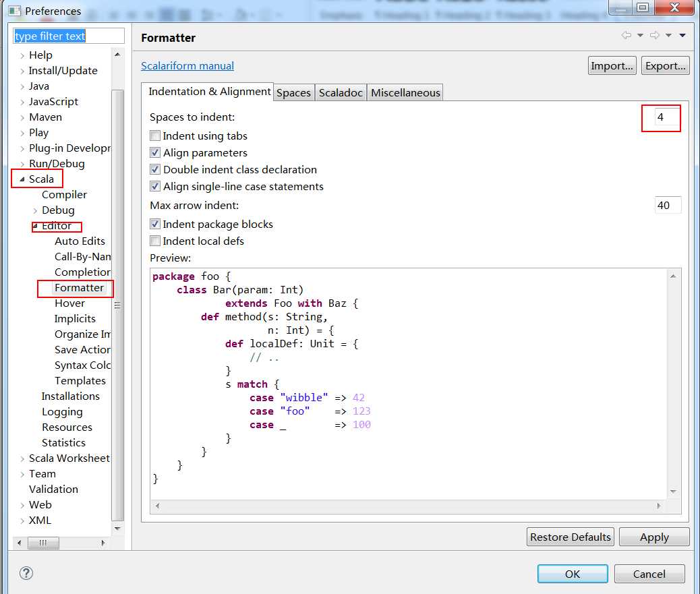Open the Resources page
Screen dimensions: 700x594
click(67, 427)
